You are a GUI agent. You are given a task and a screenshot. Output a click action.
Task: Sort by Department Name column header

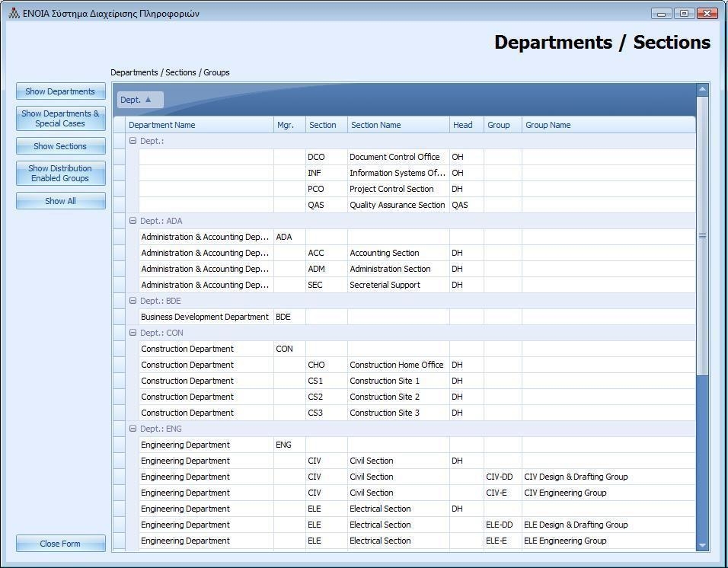click(198, 125)
